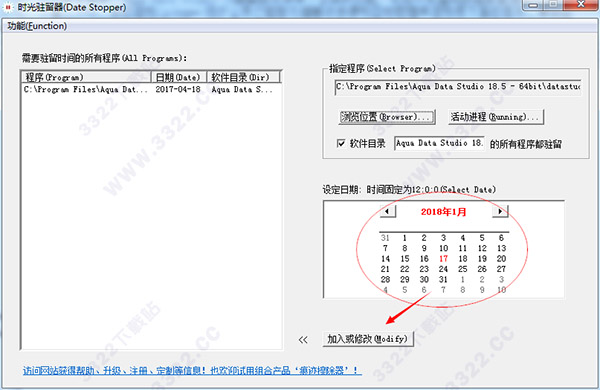Screen dimensions: 600x390
Task: Open the 功能(Function) menu
Action: click(37, 26)
